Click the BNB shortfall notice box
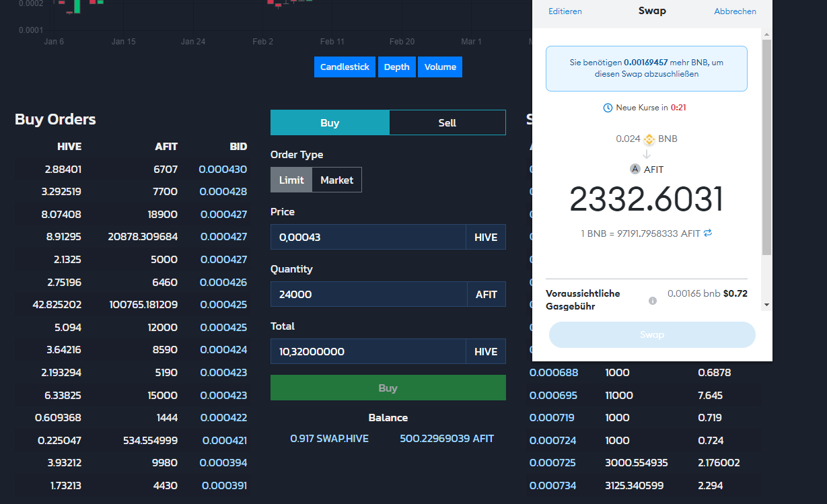The width and height of the screenshot is (827, 504). tap(647, 68)
